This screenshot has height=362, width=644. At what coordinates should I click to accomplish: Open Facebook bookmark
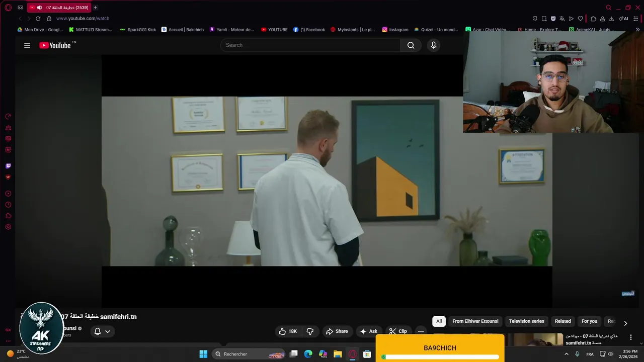pos(309,30)
